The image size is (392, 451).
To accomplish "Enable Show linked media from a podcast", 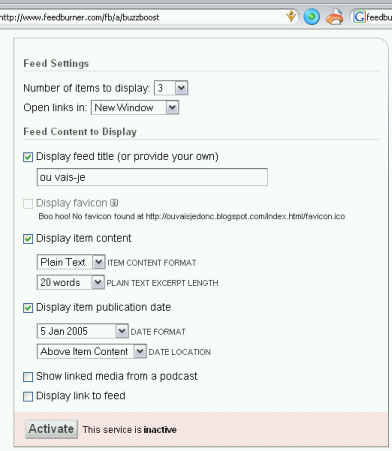I will click(28, 377).
